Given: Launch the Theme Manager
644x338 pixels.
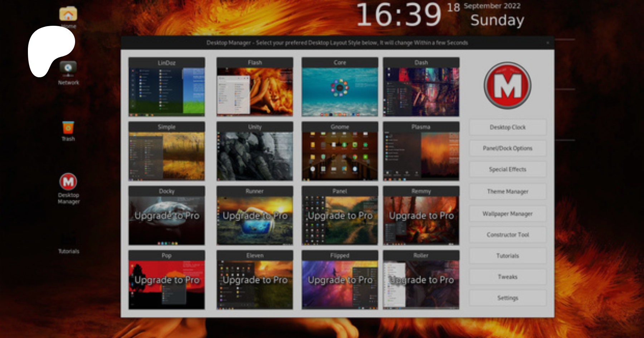Looking at the screenshot, I should click(507, 192).
